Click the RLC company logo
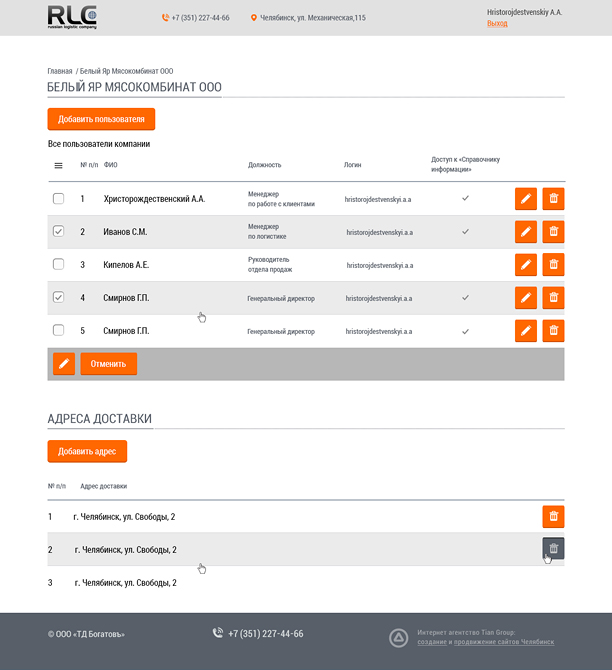The width and height of the screenshot is (612, 670). point(72,17)
